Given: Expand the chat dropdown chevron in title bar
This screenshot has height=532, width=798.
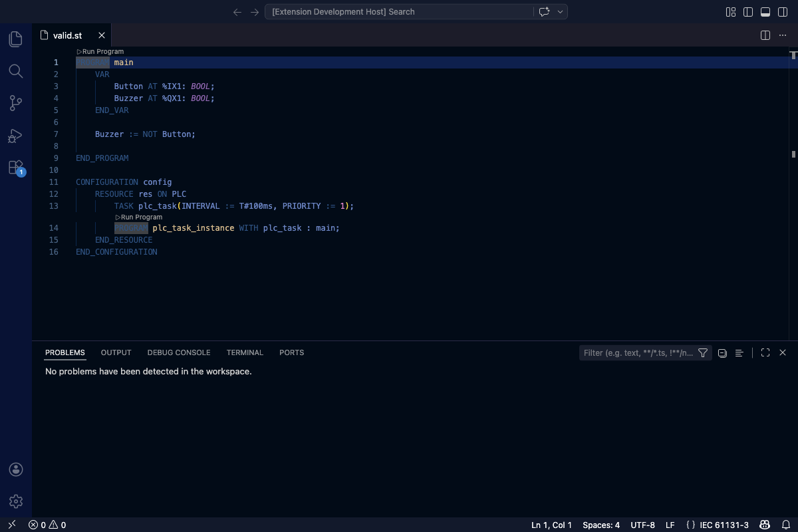Looking at the screenshot, I should (x=561, y=12).
